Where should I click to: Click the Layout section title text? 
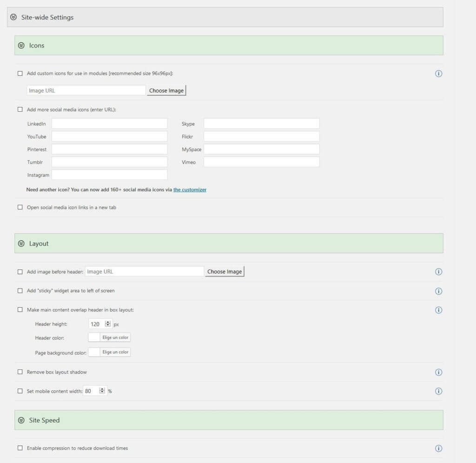pos(39,244)
